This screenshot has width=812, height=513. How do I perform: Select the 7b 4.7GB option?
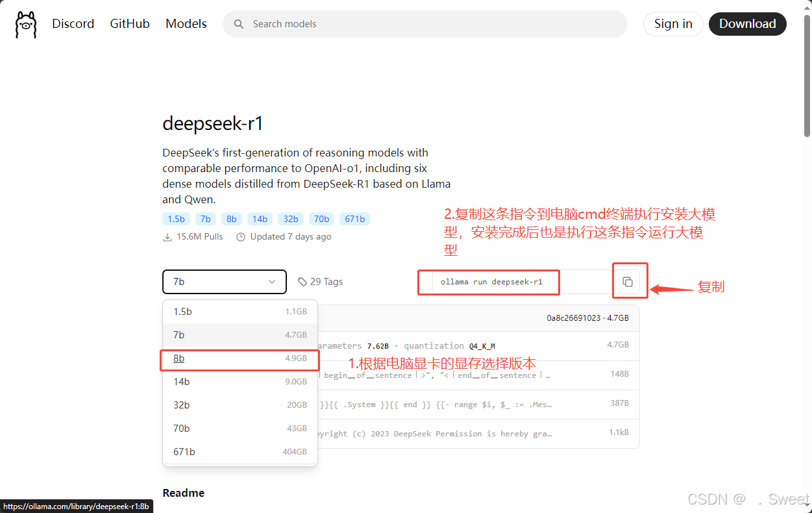click(x=240, y=335)
